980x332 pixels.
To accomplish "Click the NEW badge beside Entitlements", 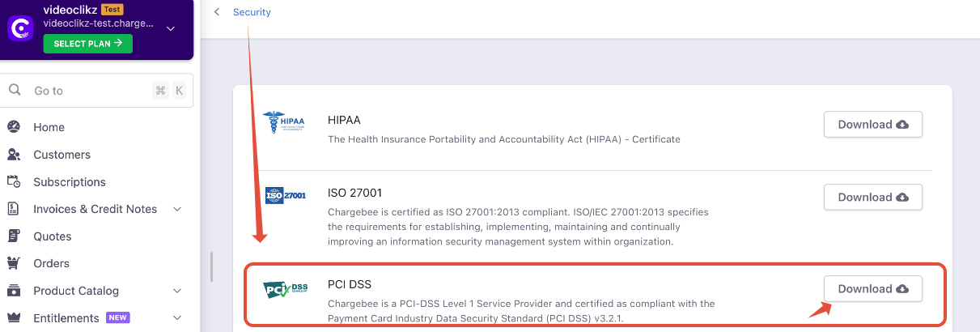I will click(x=118, y=317).
